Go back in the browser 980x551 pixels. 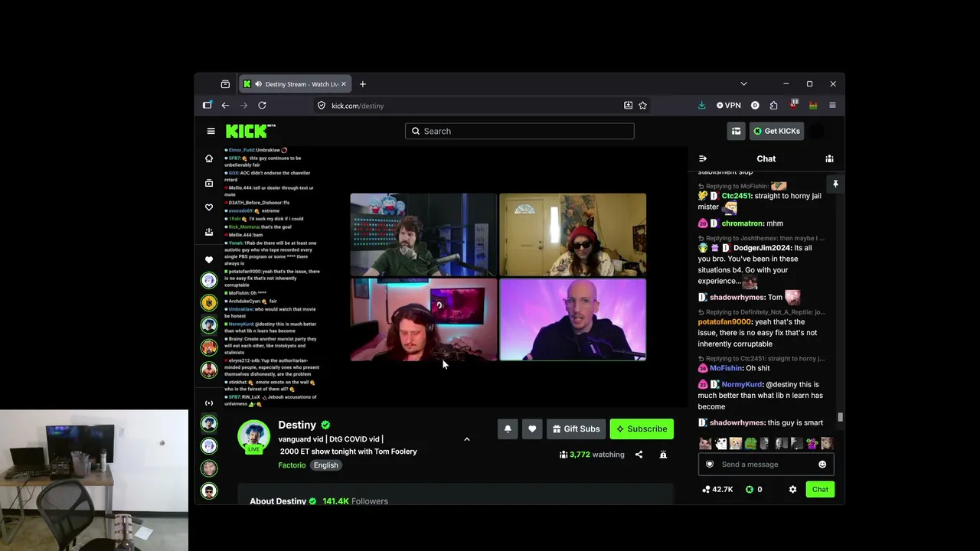(x=225, y=106)
